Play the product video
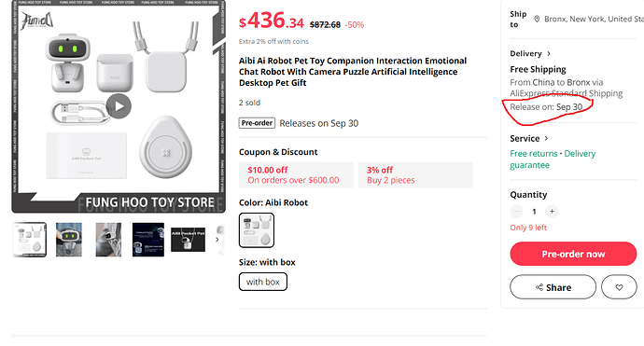This screenshot has width=644, height=346. pos(119,106)
